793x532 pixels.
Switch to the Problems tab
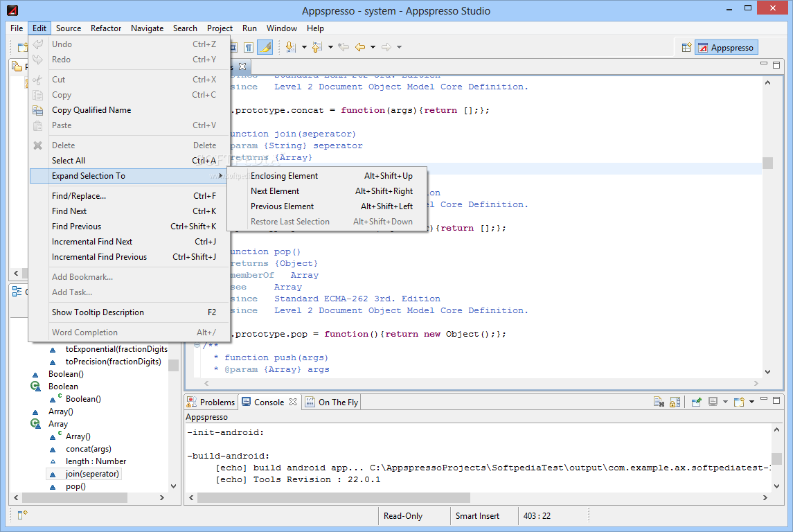tap(211, 402)
